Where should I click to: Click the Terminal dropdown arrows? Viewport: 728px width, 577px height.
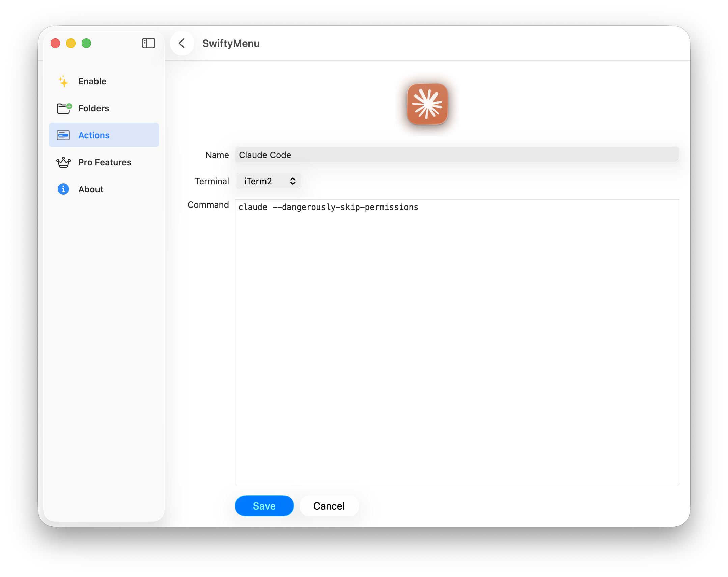point(293,182)
